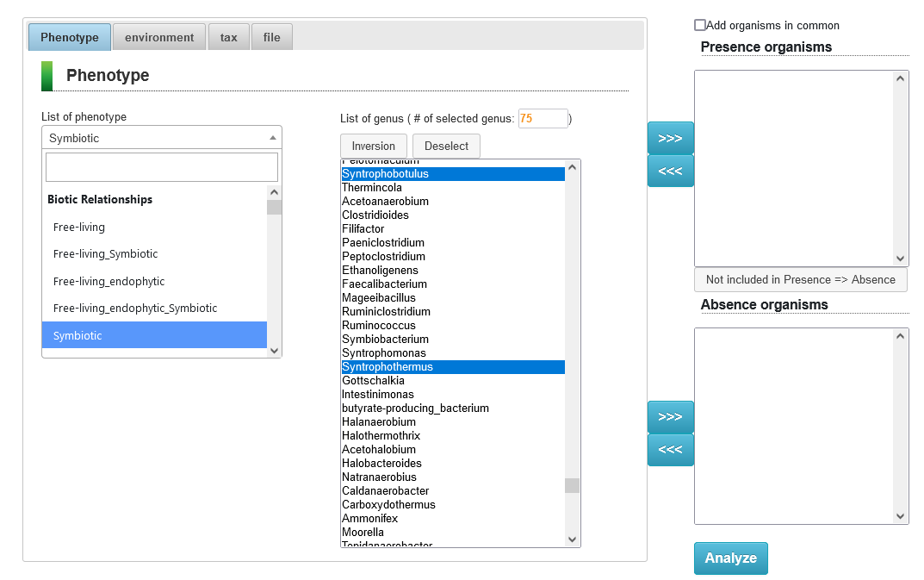Screen dimensions: 924x580
Task: Click the upper <<< remove from Presence button
Action: coord(670,171)
